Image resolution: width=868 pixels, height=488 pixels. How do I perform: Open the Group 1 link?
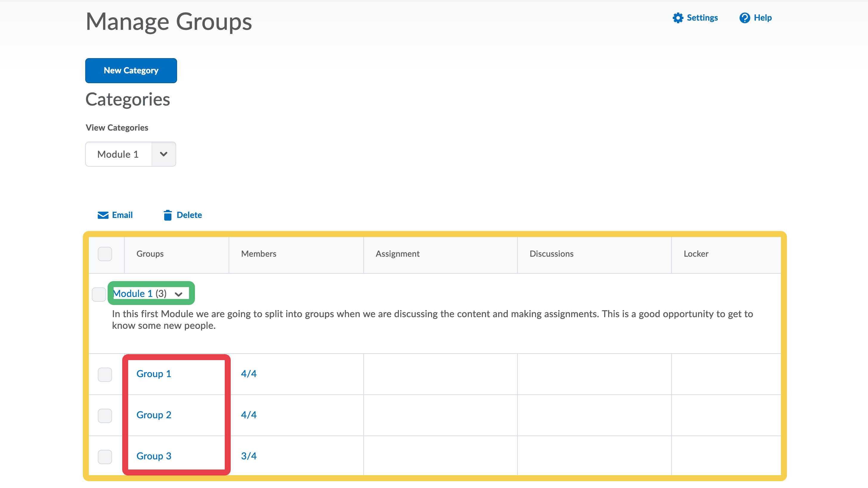click(154, 374)
